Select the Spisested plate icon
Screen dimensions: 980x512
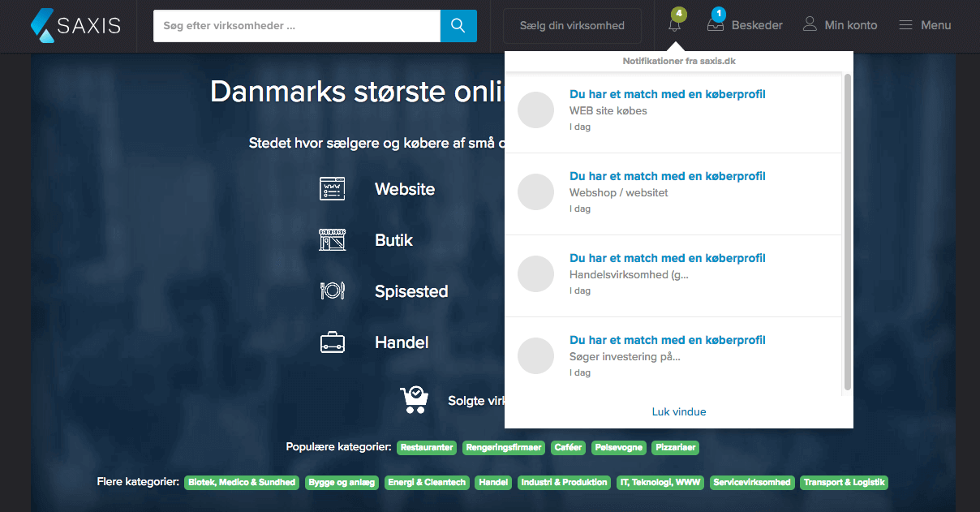(332, 290)
